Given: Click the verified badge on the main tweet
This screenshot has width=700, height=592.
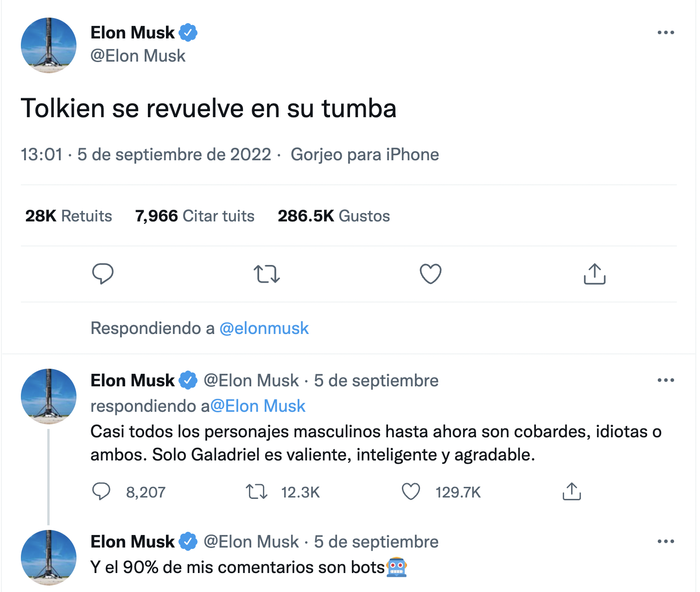Looking at the screenshot, I should [x=188, y=32].
